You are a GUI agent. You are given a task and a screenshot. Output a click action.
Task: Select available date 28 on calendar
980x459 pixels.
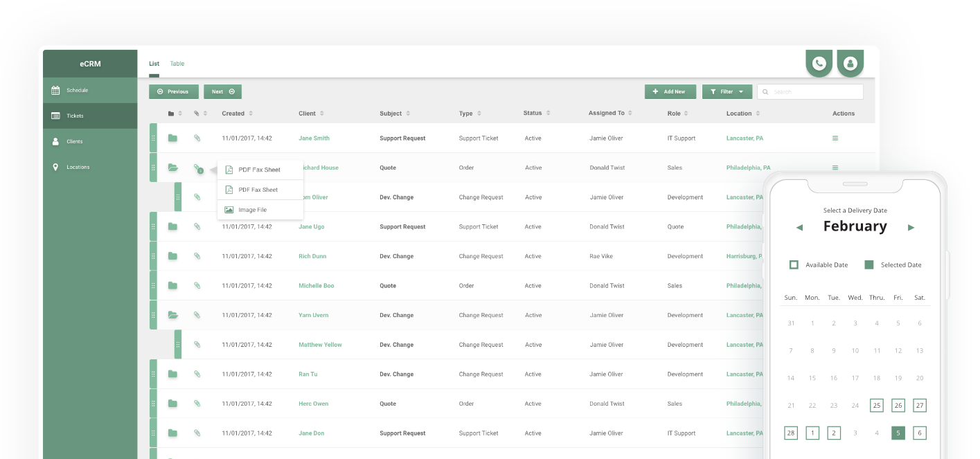[791, 433]
